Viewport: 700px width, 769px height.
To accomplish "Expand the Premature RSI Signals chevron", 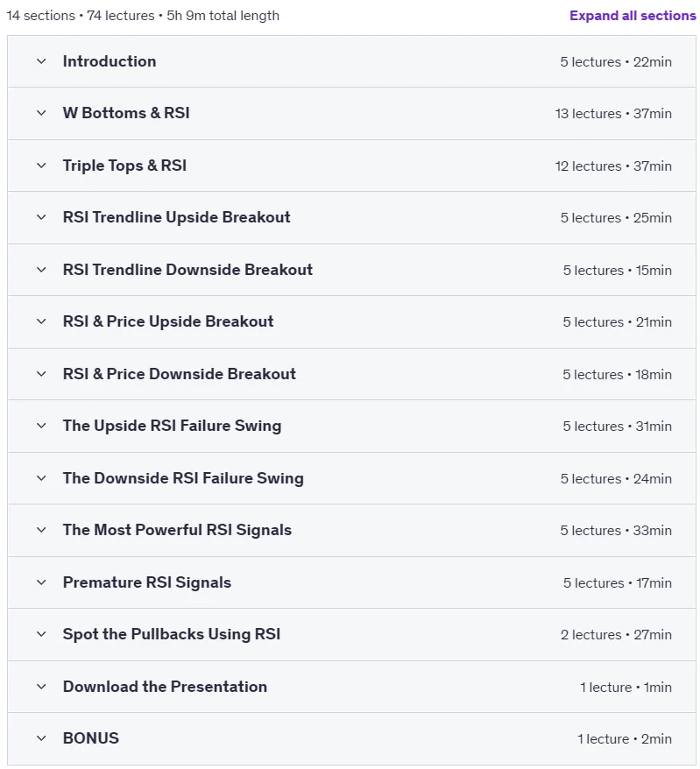I will point(41,582).
